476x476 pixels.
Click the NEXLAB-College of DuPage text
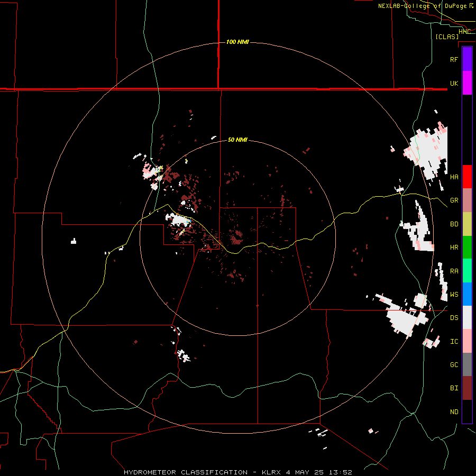click(422, 6)
